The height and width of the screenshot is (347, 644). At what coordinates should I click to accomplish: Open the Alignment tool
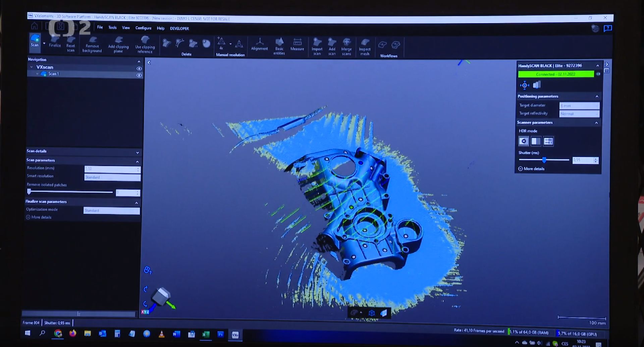pyautogui.click(x=259, y=44)
